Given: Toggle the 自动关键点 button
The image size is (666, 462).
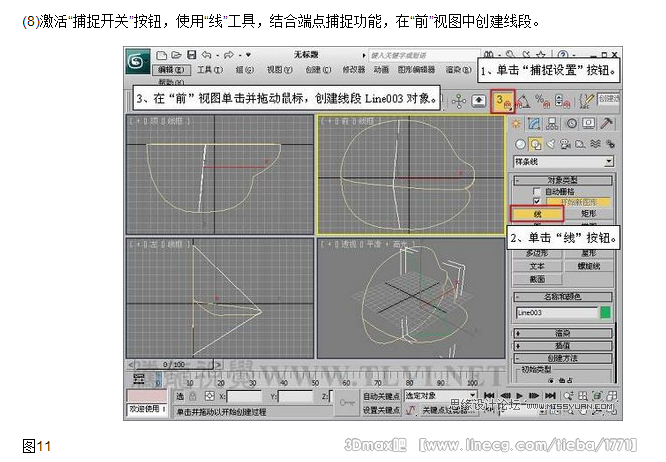Looking at the screenshot, I should coord(381,396).
